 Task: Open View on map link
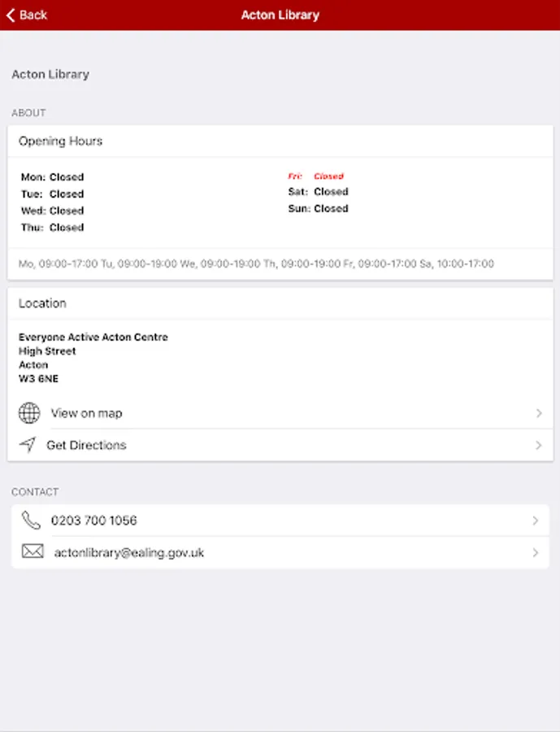(87, 413)
